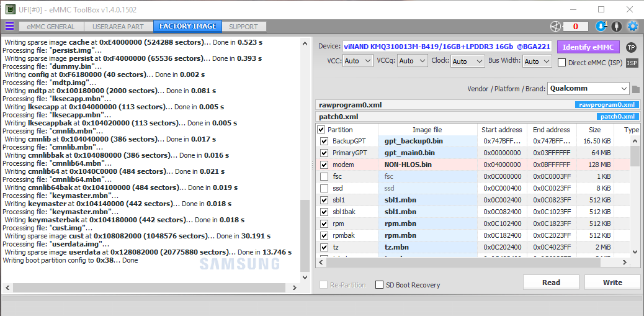Click the Start address column header

coord(502,129)
